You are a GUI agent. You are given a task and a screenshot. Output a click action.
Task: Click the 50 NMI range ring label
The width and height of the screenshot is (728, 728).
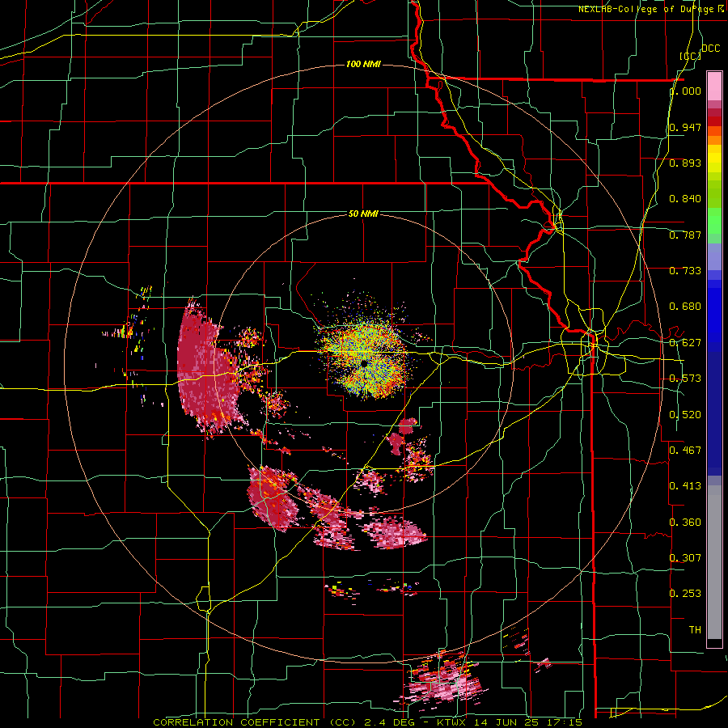[363, 214]
